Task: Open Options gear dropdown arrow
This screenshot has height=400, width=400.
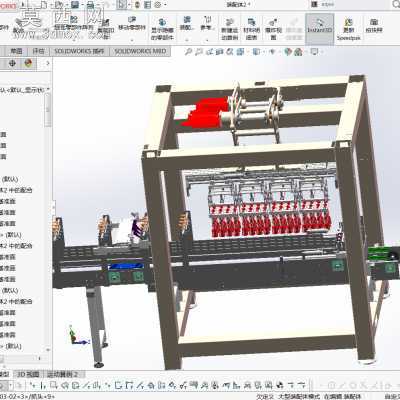Action: click(164, 5)
